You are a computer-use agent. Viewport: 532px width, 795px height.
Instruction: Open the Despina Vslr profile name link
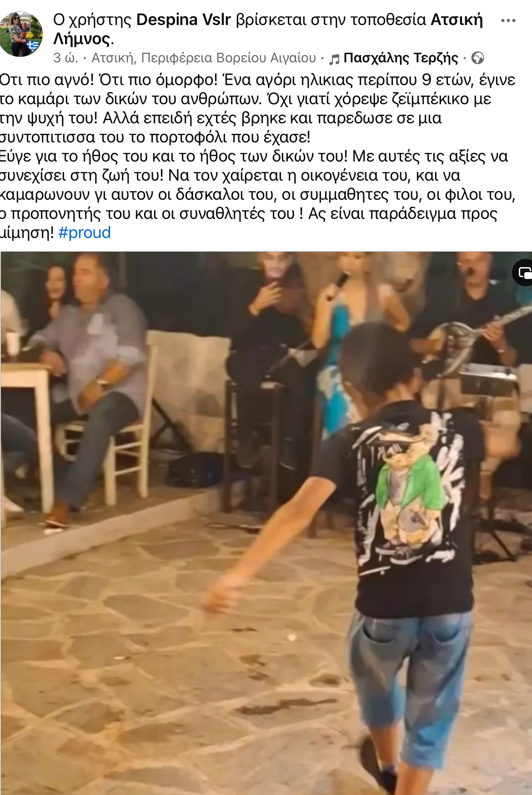183,20
